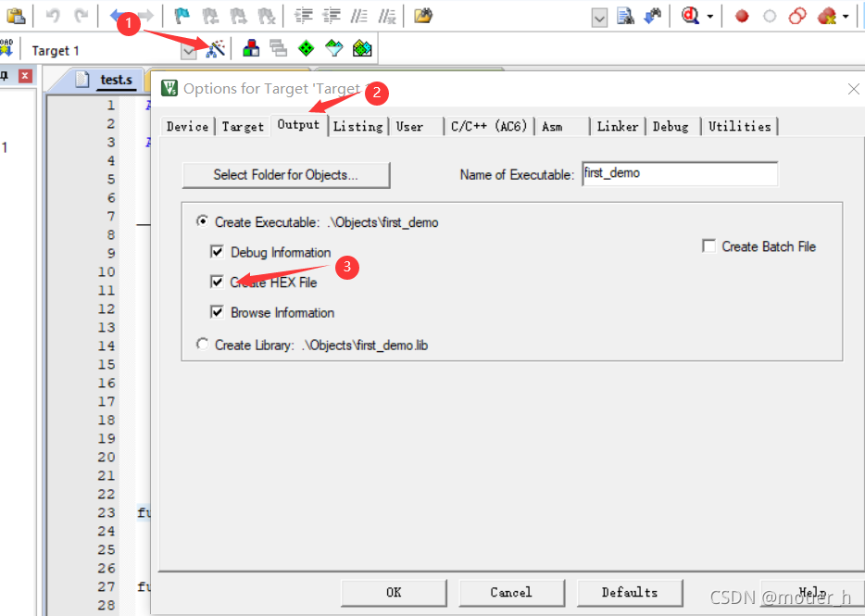Open the Asm tab

552,126
